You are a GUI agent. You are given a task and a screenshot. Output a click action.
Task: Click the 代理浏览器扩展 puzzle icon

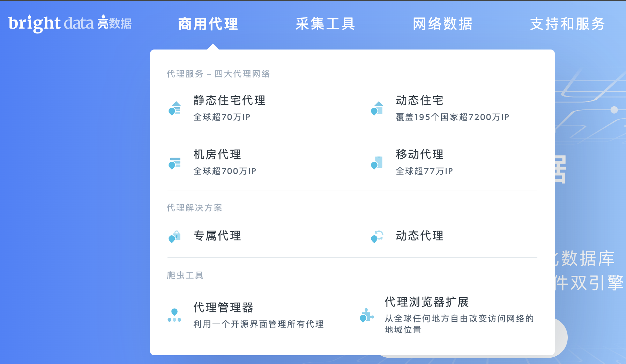366,315
